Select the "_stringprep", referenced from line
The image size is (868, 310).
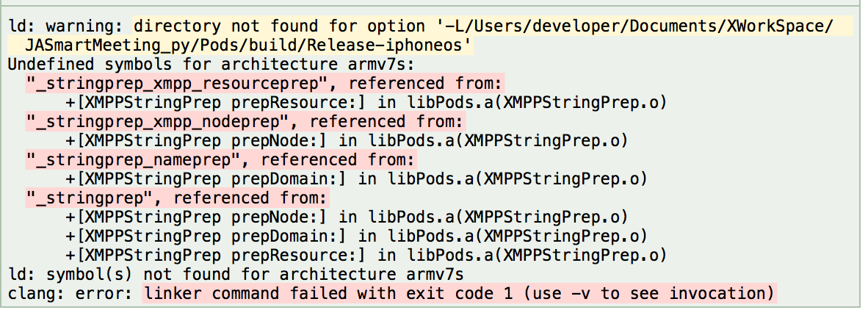[x=177, y=198]
